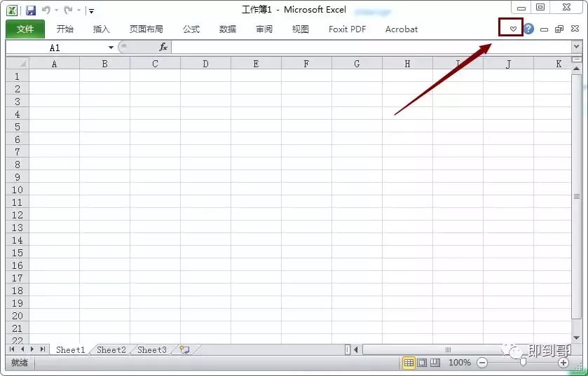588x376 pixels.
Task: Select the Sheet3 tab
Action: pyautogui.click(x=152, y=350)
